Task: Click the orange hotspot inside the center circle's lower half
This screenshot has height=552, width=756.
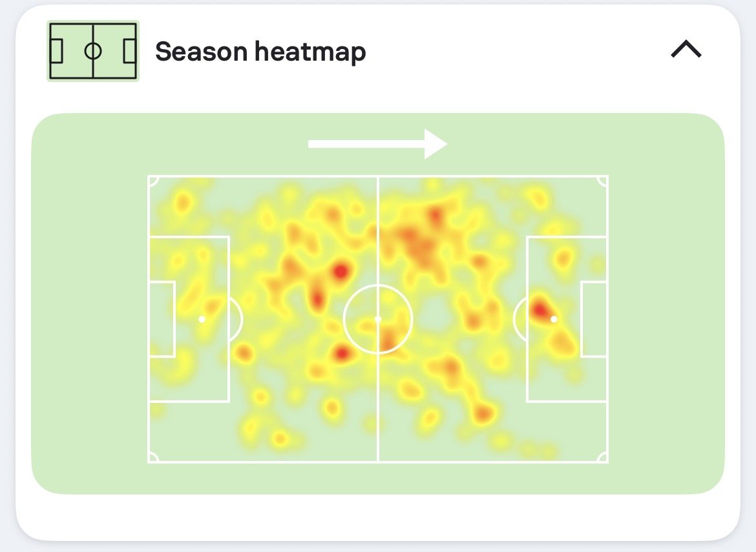Action: (x=387, y=339)
